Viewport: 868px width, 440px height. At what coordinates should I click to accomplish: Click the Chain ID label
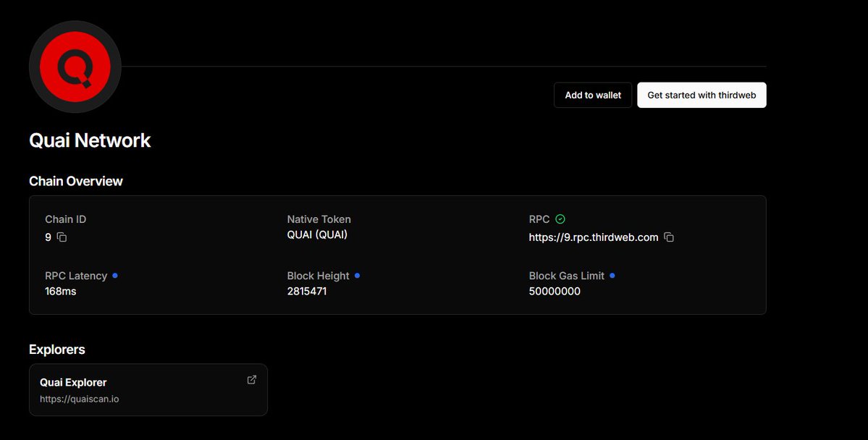[65, 219]
